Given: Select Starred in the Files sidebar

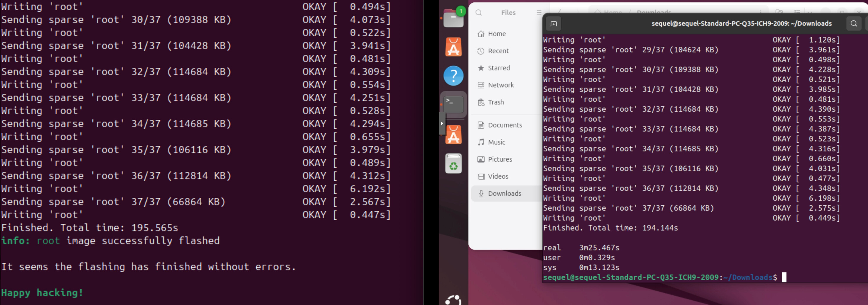Looking at the screenshot, I should [499, 68].
